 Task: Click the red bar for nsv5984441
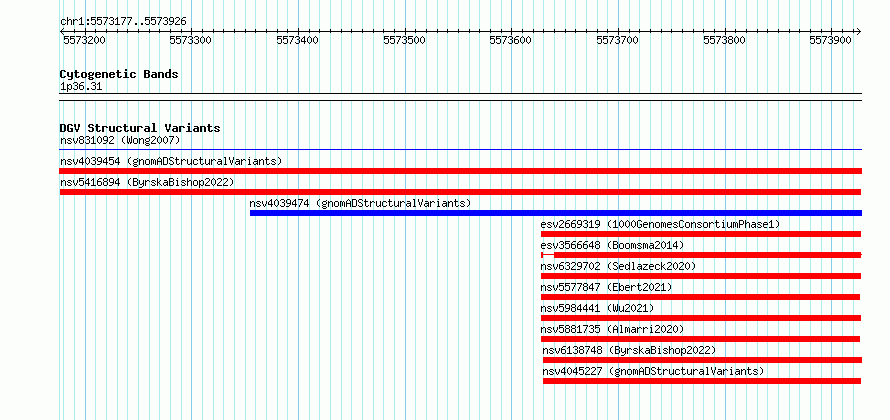[701, 318]
